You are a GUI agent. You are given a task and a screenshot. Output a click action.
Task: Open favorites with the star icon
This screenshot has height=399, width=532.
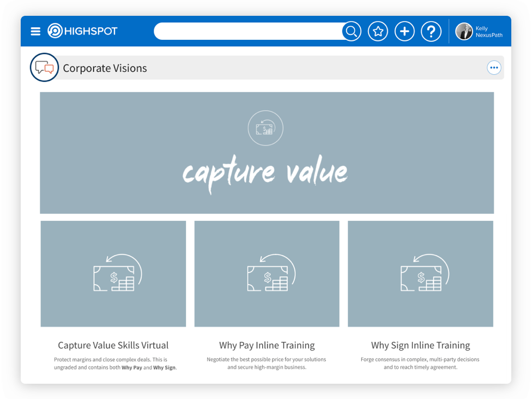[x=378, y=32]
